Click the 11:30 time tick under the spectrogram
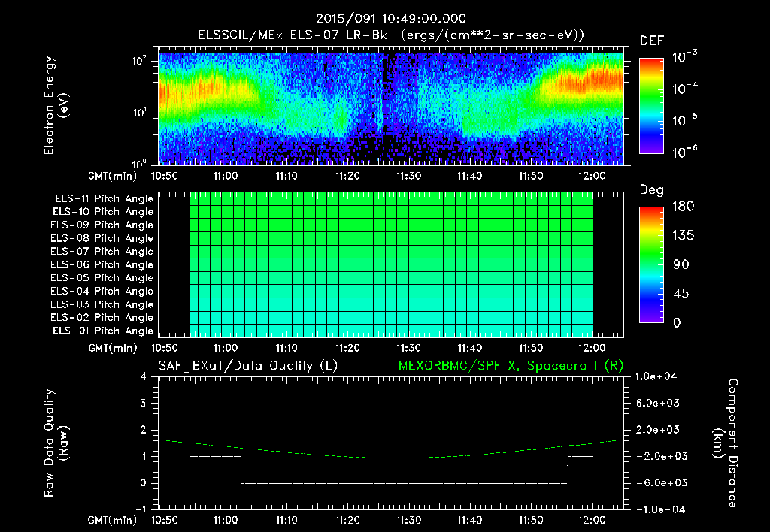 [408, 176]
